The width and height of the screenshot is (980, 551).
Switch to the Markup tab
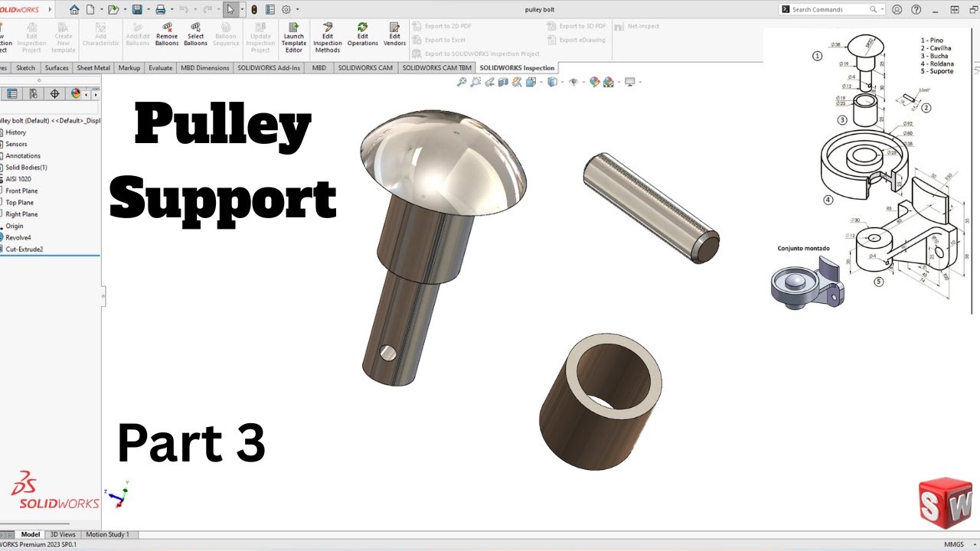point(129,67)
